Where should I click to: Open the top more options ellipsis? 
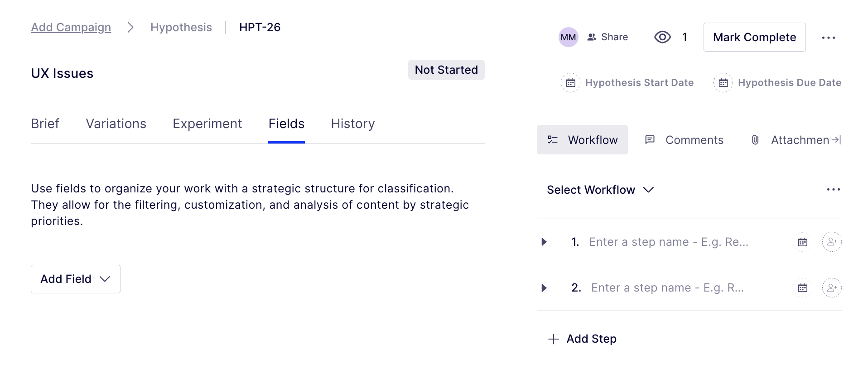(828, 38)
